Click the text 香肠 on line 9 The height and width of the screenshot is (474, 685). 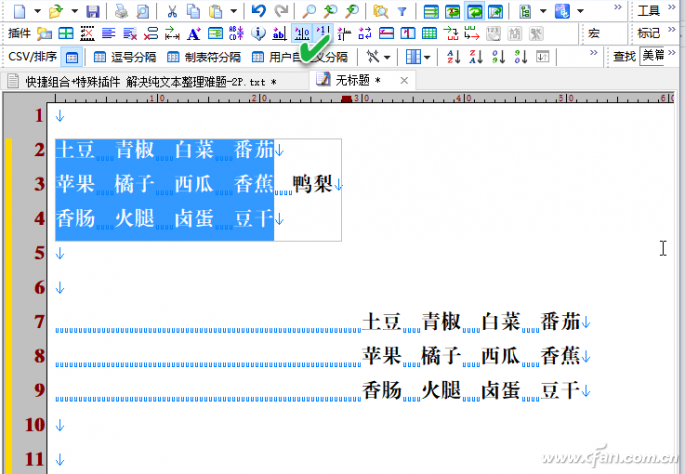(x=382, y=391)
